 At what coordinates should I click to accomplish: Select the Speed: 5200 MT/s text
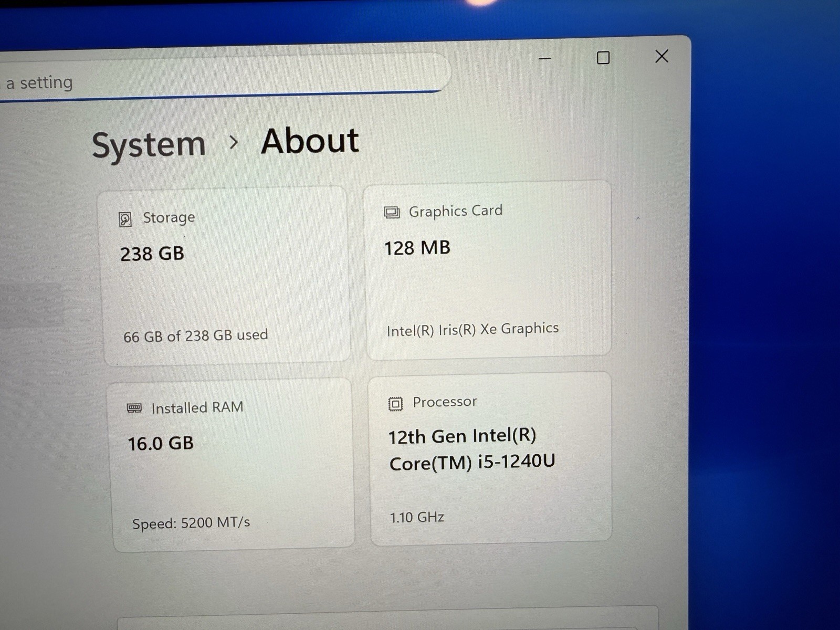(x=191, y=523)
